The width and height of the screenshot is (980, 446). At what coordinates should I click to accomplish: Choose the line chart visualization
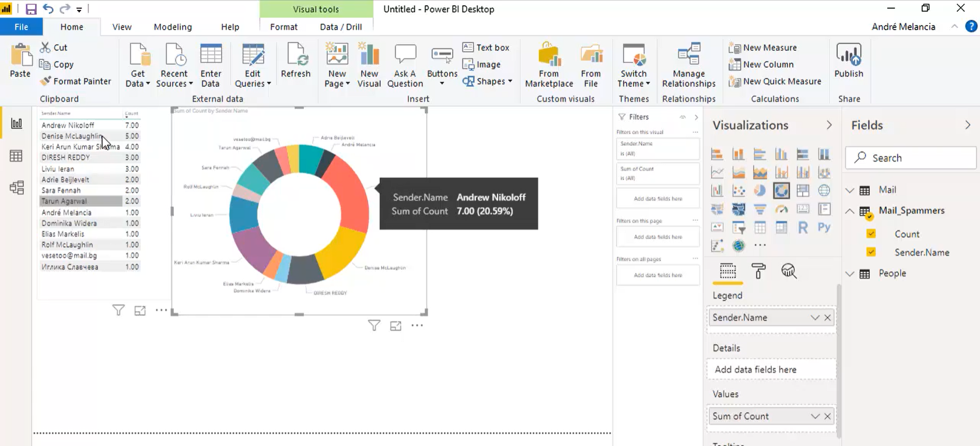(x=717, y=173)
